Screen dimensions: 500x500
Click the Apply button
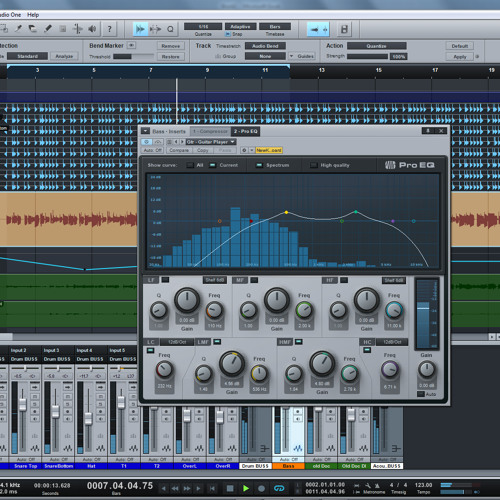tap(460, 57)
